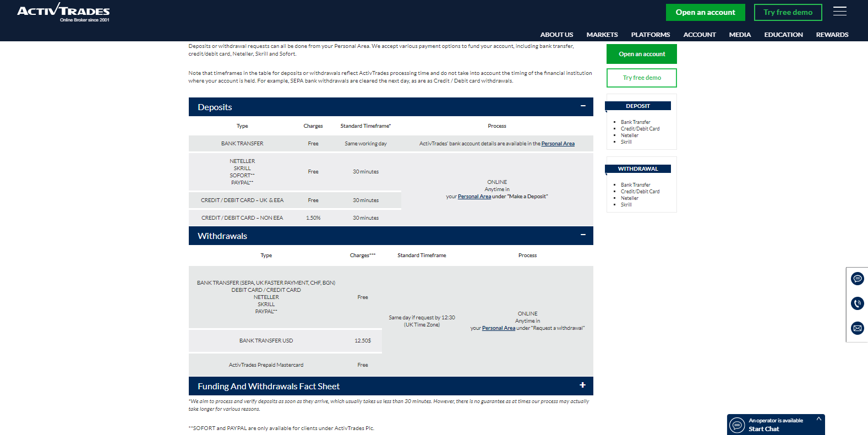Click the "Free" charge for ActivTrades Prepaid Mastercard
The image size is (868, 435).
(x=363, y=365)
